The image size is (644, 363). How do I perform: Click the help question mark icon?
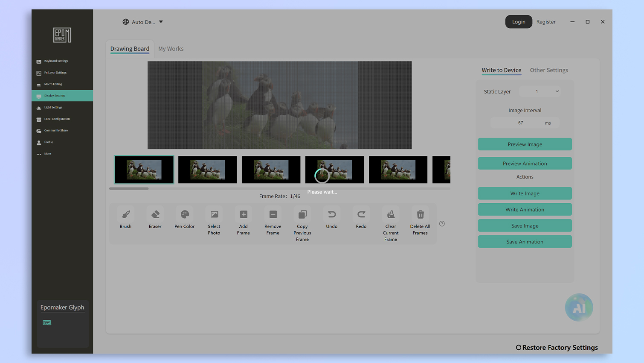(442, 224)
